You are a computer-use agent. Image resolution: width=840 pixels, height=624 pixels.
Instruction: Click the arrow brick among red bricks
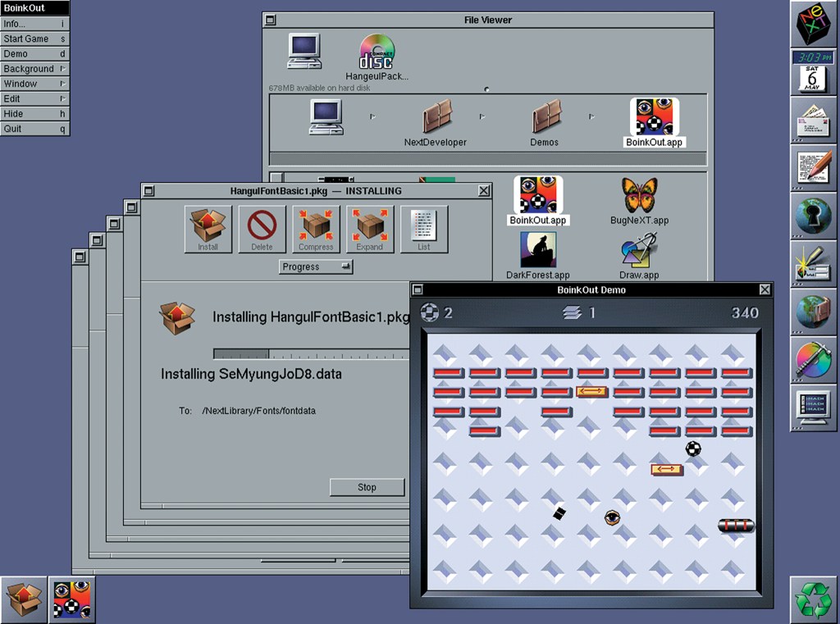coord(591,392)
